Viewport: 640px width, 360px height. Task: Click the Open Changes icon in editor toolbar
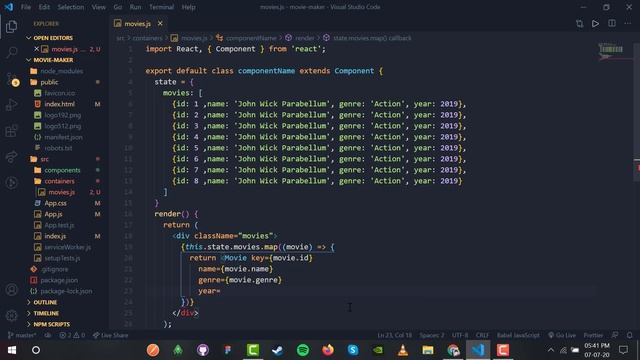pos(579,24)
